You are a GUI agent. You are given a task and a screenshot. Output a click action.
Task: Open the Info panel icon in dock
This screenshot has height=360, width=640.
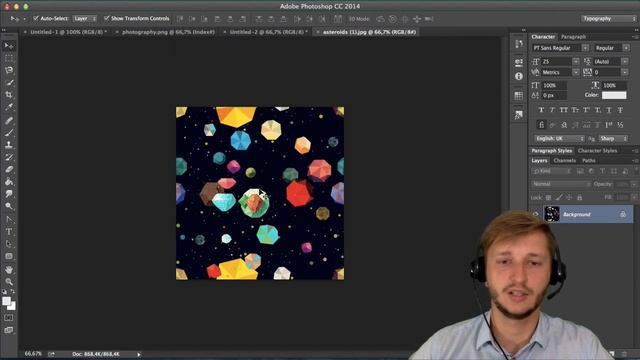coord(519,76)
